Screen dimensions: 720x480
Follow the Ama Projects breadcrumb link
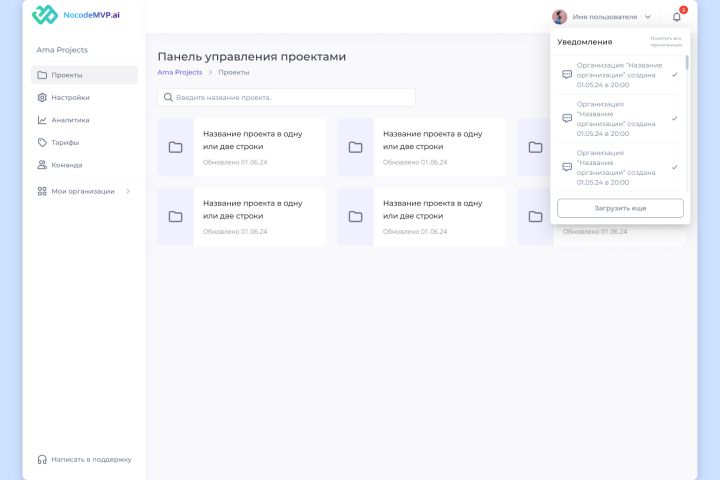click(180, 73)
